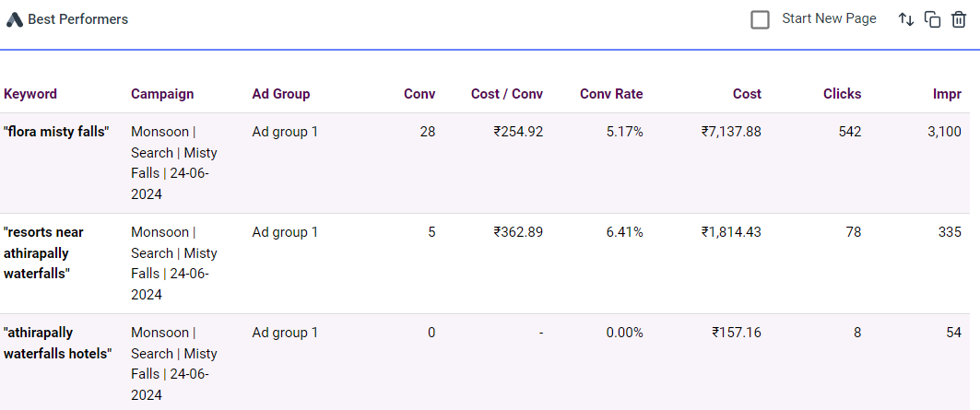Screen dimensions: 980x410
Task: Enable the Start New Page checkbox
Action: point(760,19)
